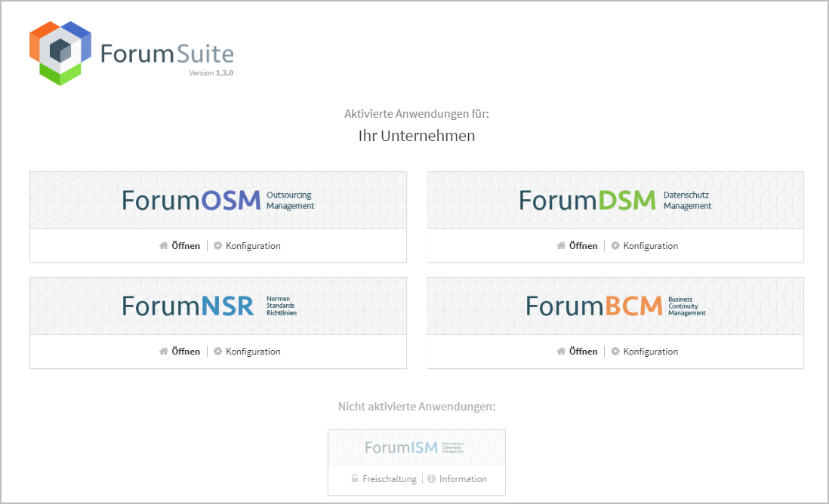This screenshot has width=829, height=504.
Task: Open ForumNSR Konfiguration settings
Action: (x=253, y=352)
